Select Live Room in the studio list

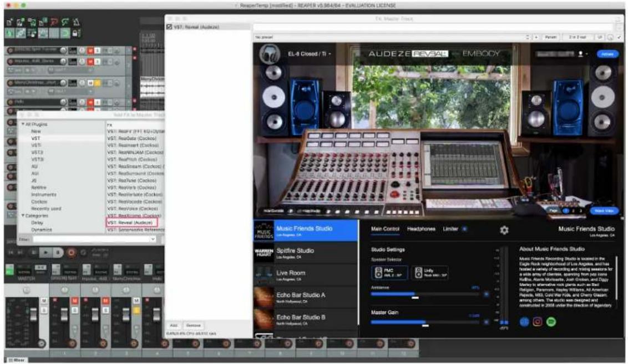(x=306, y=275)
